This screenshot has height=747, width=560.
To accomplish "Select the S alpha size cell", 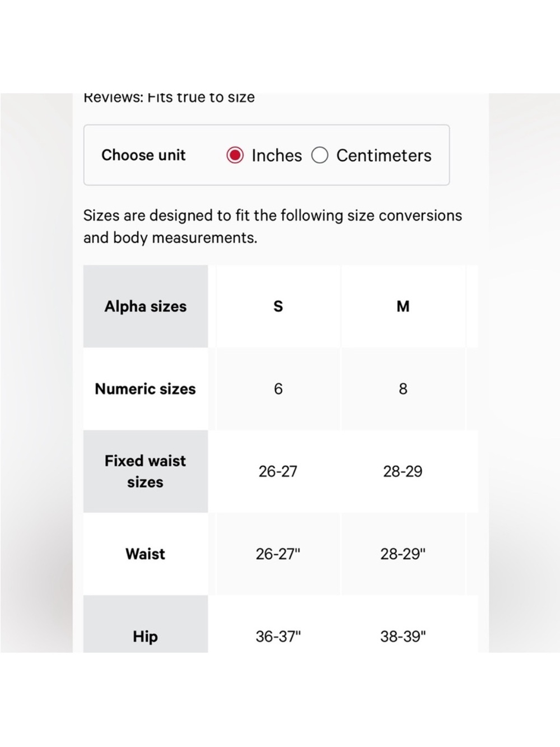I will (x=278, y=306).
